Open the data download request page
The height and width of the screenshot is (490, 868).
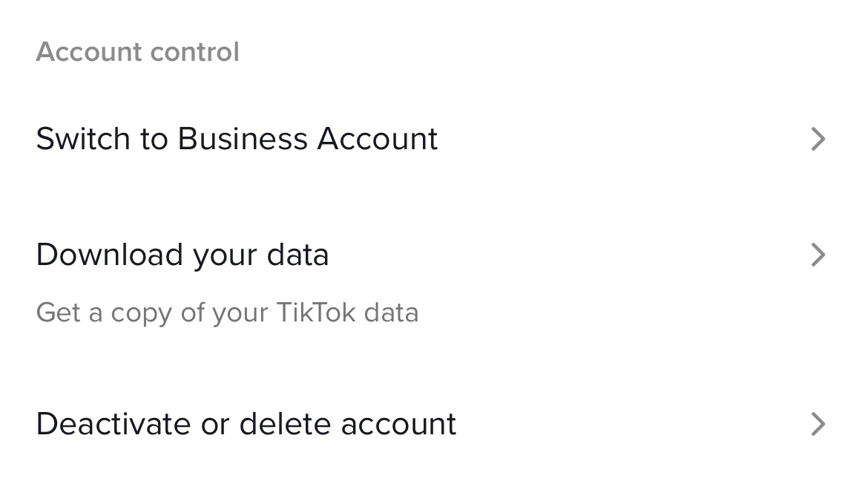pos(183,255)
